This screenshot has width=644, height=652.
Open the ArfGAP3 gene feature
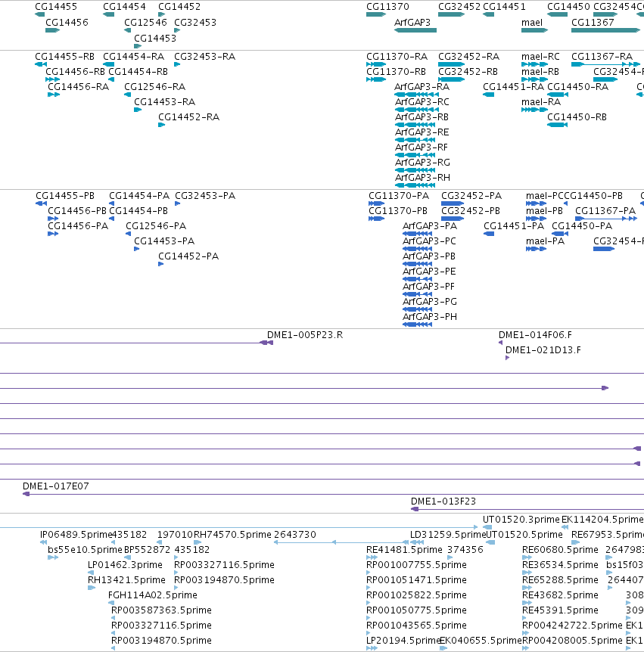pos(415,30)
